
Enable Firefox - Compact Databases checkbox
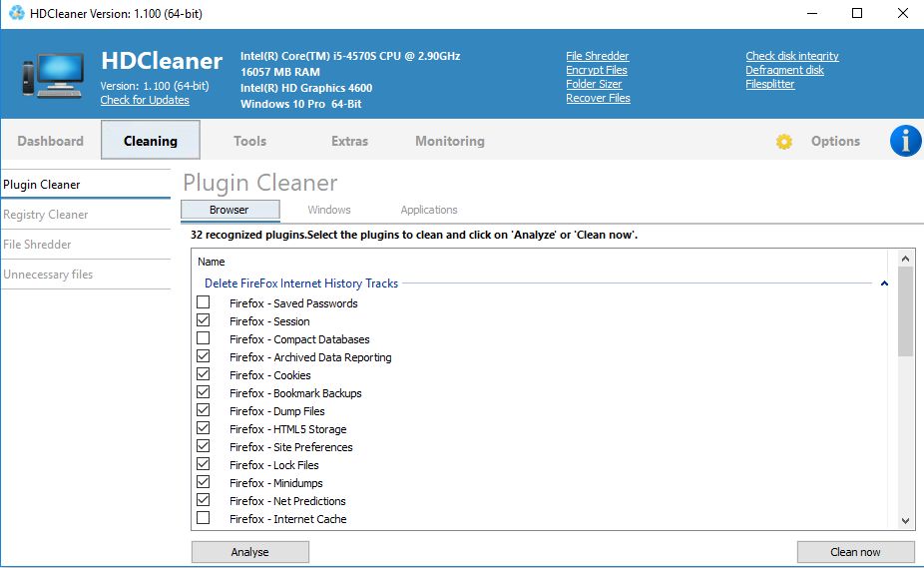pyautogui.click(x=204, y=338)
